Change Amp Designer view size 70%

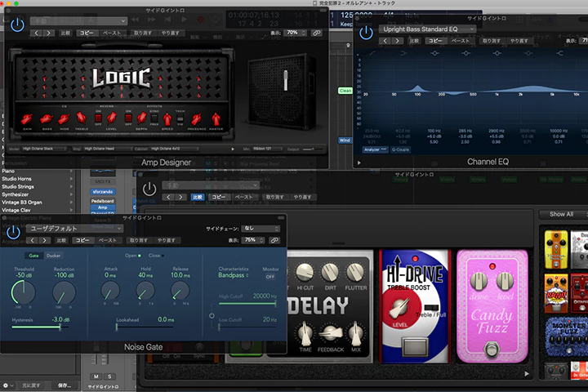pyautogui.click(x=295, y=33)
